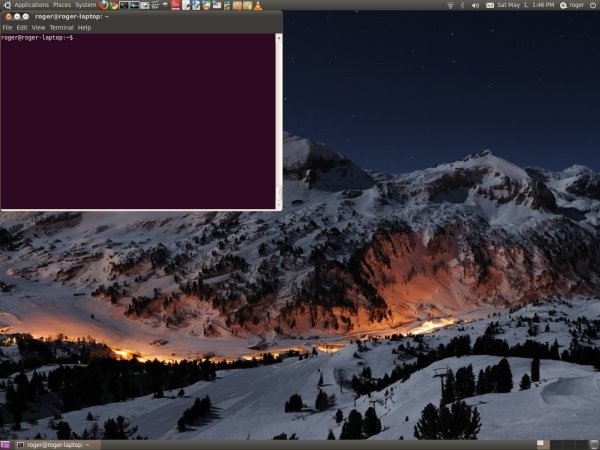This screenshot has height=450, width=600.
Task: Open the Places menu
Action: coord(62,5)
